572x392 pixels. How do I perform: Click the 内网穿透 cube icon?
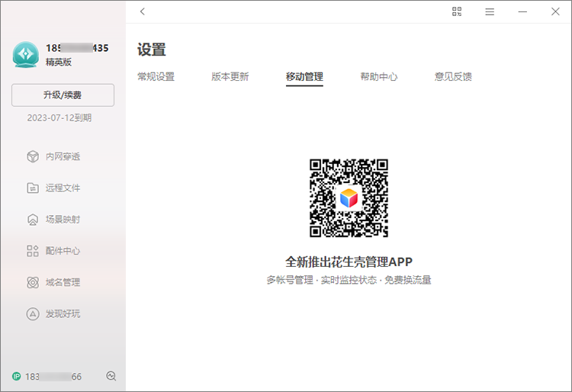(33, 156)
